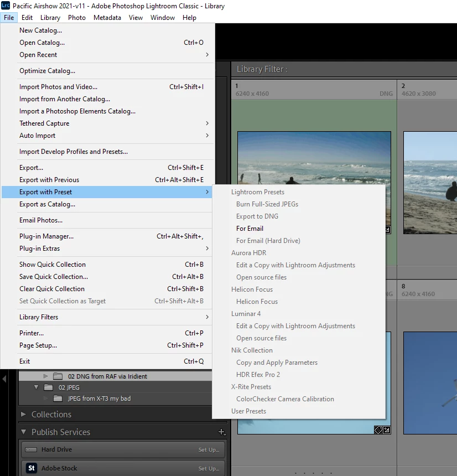Select photo 1 beach thumbnail

pos(314,158)
